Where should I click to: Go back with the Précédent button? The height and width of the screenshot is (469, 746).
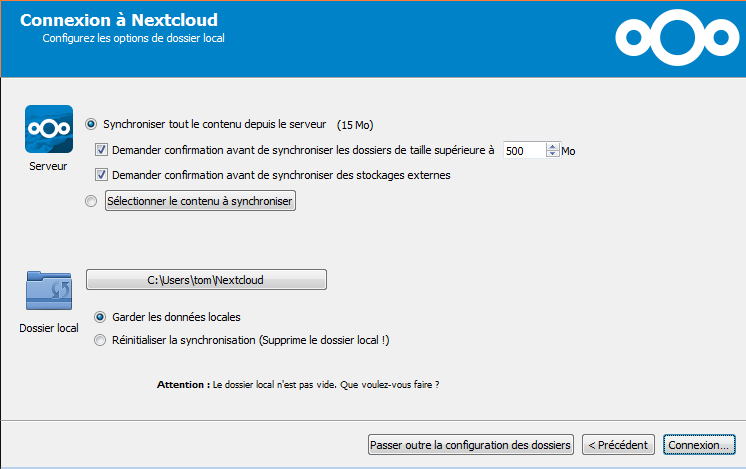618,444
